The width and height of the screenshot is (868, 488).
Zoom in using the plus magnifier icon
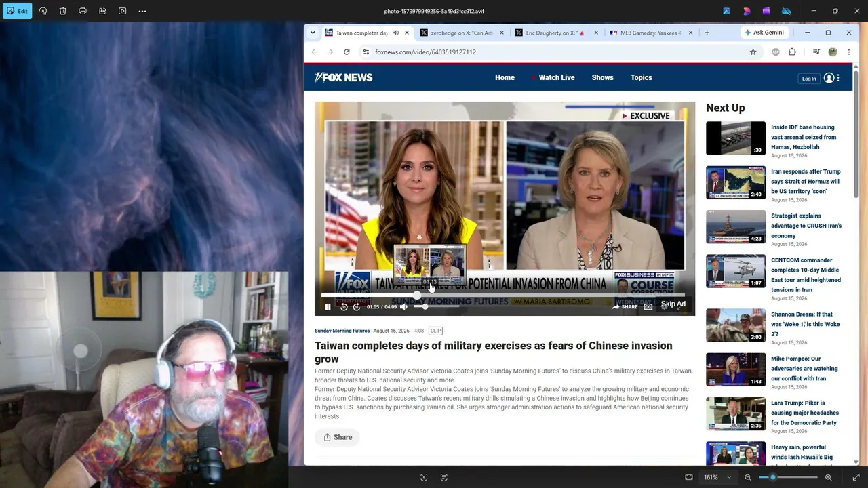(828, 477)
